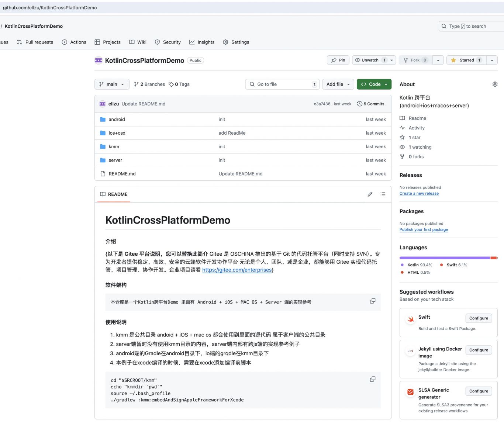504x422 pixels.
Task: Click the Swift workflow logo icon
Action: pyautogui.click(x=410, y=319)
